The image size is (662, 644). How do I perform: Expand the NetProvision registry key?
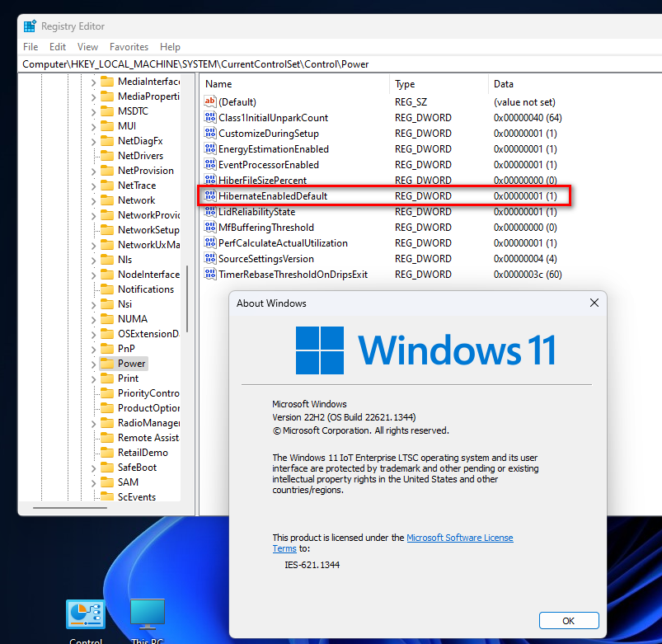click(93, 171)
